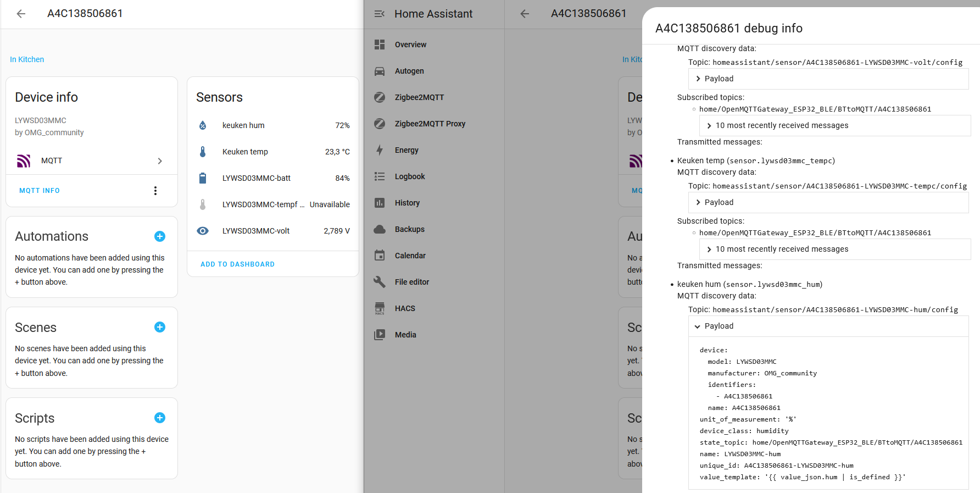Collapse Payload under LYWSD03MMC-hum config topic
Viewport: 980px width, 493px height.
click(828, 326)
